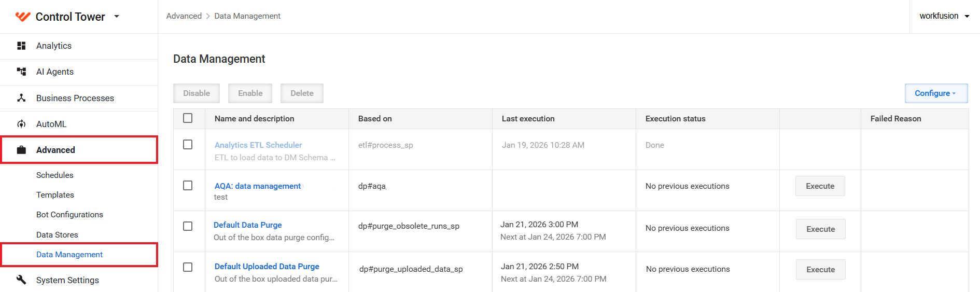The image size is (980, 292).
Task: Click the Business Processes icon
Action: tap(21, 98)
